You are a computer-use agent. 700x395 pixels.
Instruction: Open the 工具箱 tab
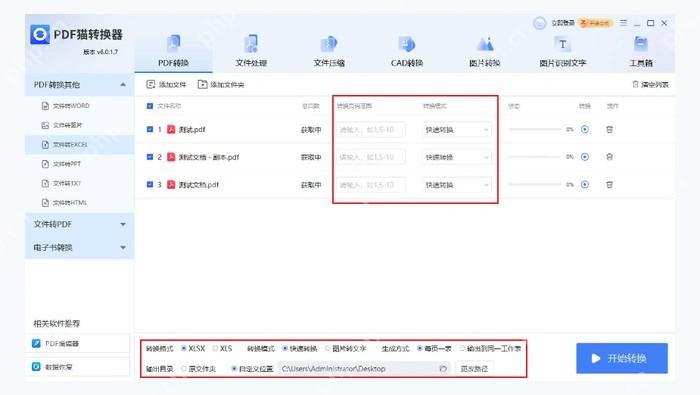641,50
